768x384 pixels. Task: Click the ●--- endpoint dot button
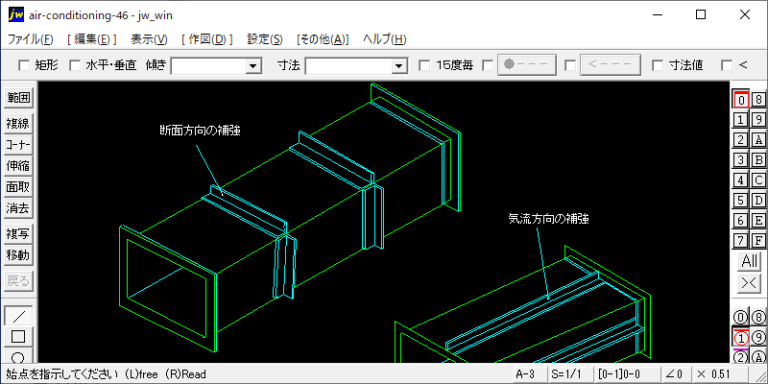coord(527,65)
